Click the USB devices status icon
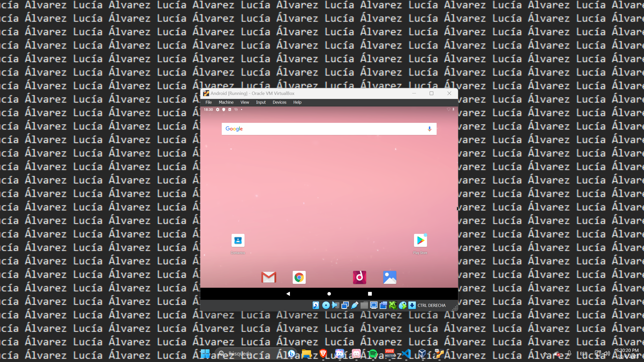The width and height of the screenshot is (644, 362). (x=354, y=305)
